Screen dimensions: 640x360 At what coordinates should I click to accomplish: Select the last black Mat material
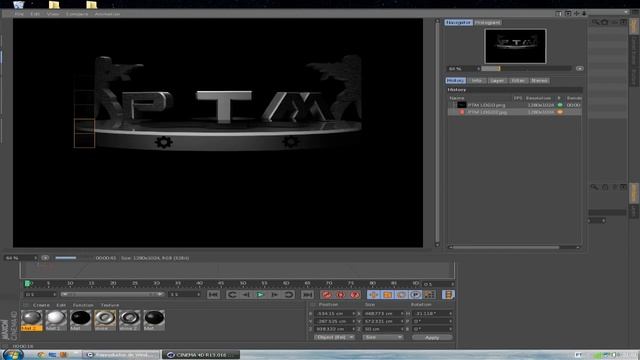tap(154, 320)
